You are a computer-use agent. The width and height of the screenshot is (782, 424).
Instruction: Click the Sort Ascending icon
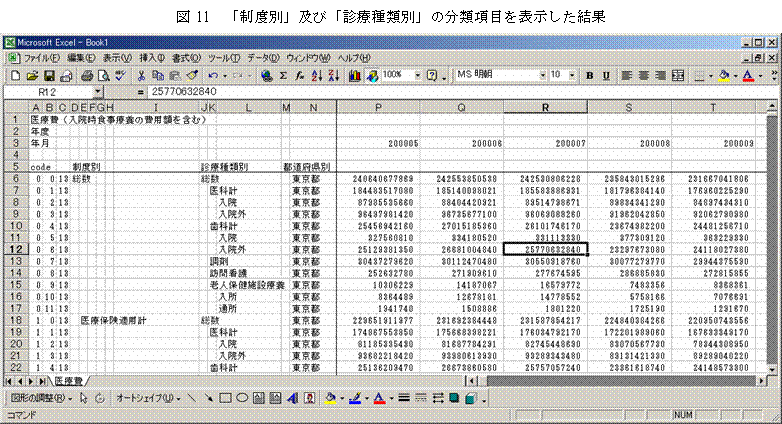[x=317, y=75]
